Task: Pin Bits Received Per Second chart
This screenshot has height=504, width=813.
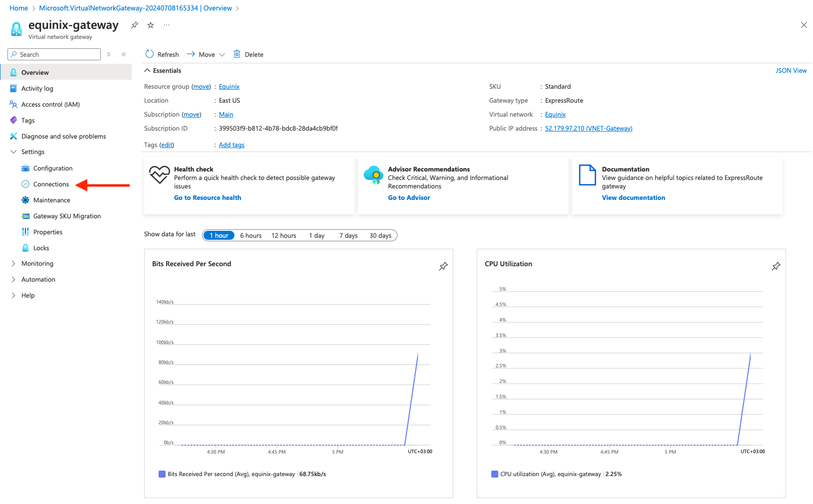Action: [x=443, y=266]
